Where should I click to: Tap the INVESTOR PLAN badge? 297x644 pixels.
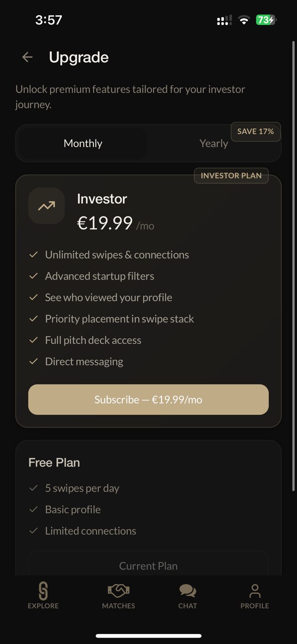click(x=231, y=175)
